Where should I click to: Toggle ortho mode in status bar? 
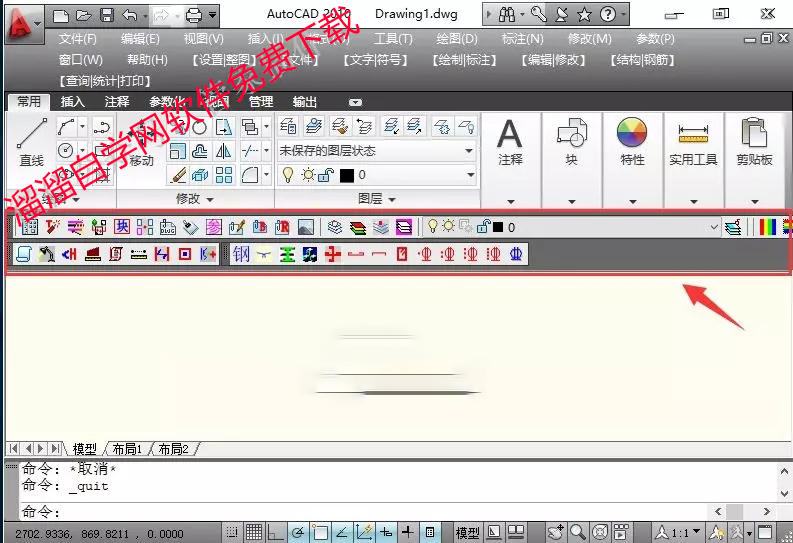tap(276, 532)
